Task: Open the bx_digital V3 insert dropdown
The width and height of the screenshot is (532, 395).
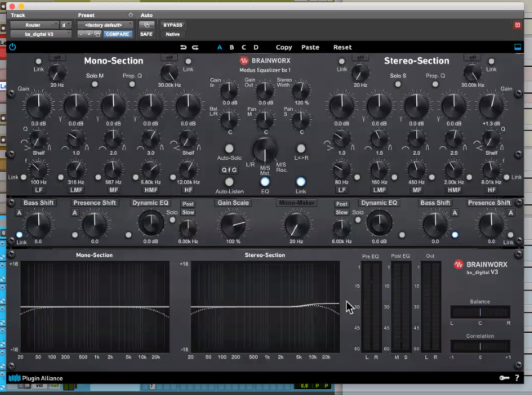Action: click(40, 34)
